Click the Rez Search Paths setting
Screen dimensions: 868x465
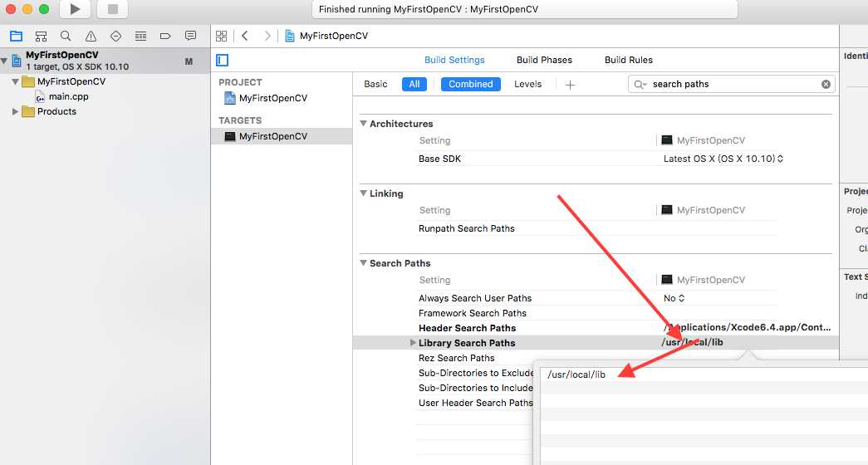457,358
